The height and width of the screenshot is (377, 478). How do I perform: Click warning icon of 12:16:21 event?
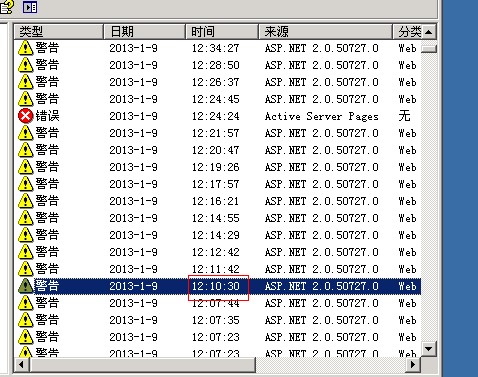(25, 201)
